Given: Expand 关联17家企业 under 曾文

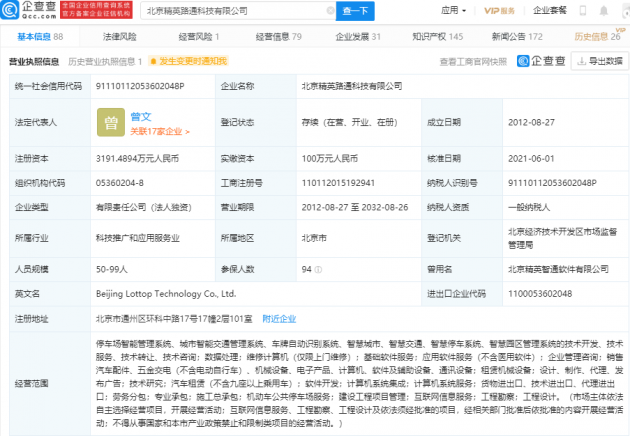Looking at the screenshot, I should pos(159,131).
